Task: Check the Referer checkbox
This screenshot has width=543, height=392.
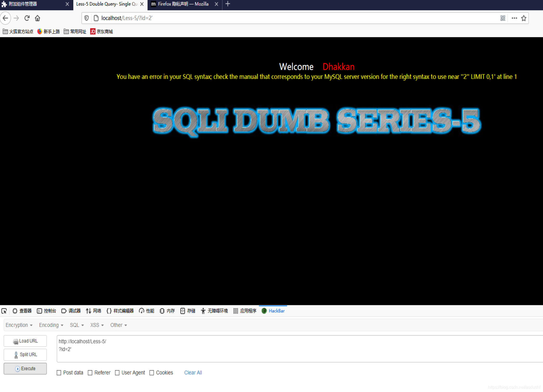Action: tap(90, 372)
